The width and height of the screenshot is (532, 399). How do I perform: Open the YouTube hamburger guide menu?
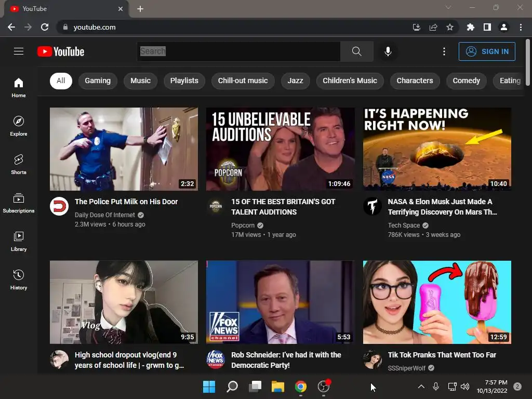pos(19,51)
